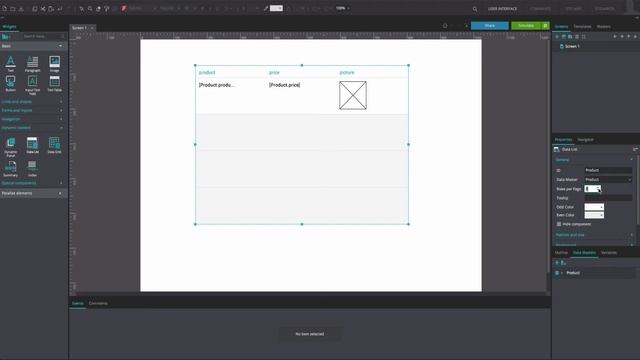
Task: Open the Odd Color swatch picker
Action: tap(594, 207)
